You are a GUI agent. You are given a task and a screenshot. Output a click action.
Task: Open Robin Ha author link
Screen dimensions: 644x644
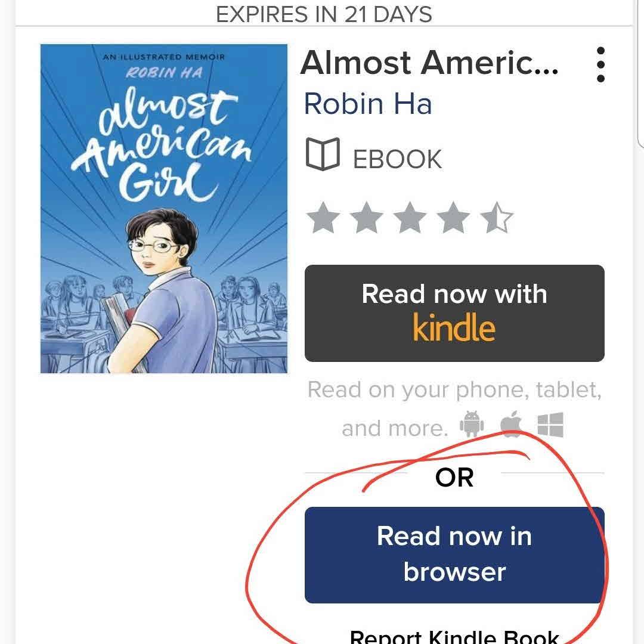tap(367, 104)
